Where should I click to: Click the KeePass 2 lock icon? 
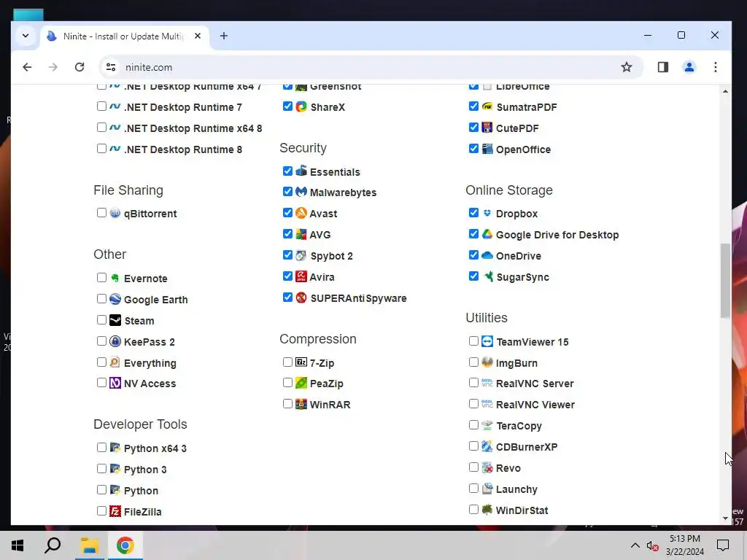(x=115, y=341)
